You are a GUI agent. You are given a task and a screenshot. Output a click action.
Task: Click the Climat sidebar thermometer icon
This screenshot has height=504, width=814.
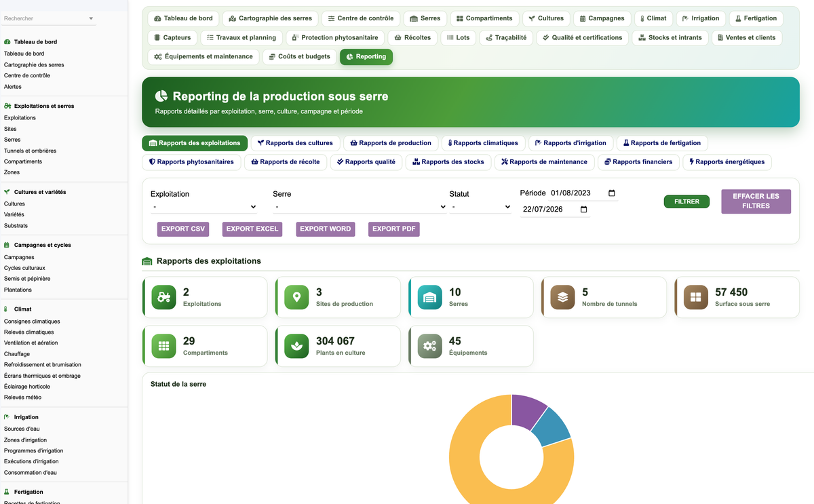click(6, 309)
